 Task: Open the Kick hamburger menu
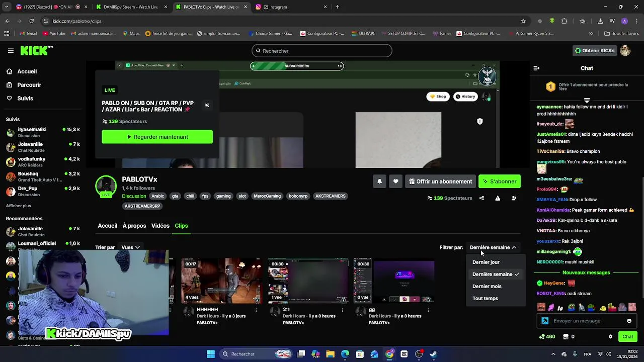(x=11, y=51)
